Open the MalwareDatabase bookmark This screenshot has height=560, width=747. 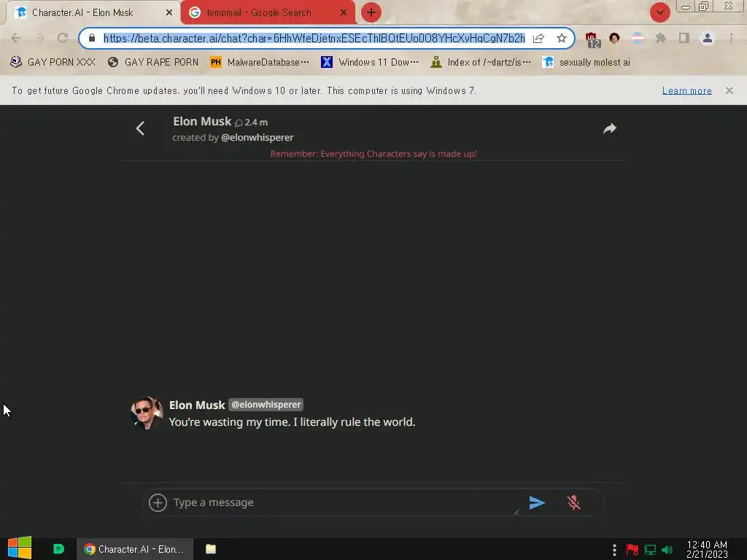(x=260, y=63)
